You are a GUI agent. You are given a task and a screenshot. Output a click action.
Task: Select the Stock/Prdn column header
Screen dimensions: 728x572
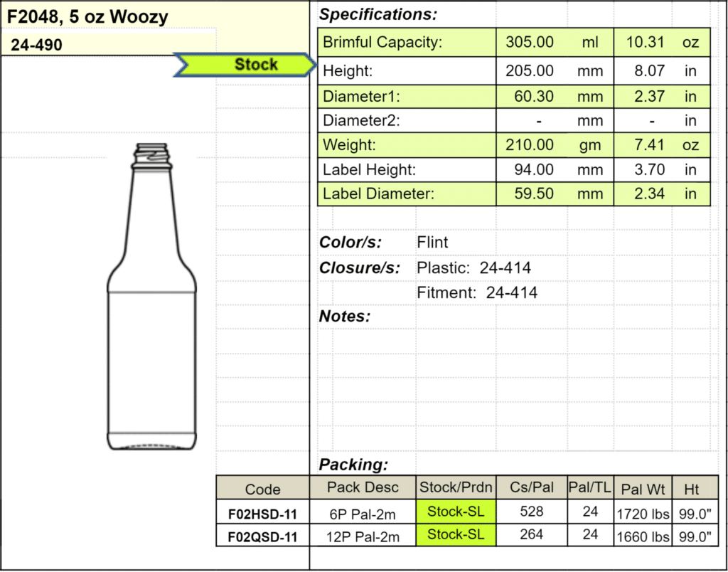pyautogui.click(x=456, y=487)
